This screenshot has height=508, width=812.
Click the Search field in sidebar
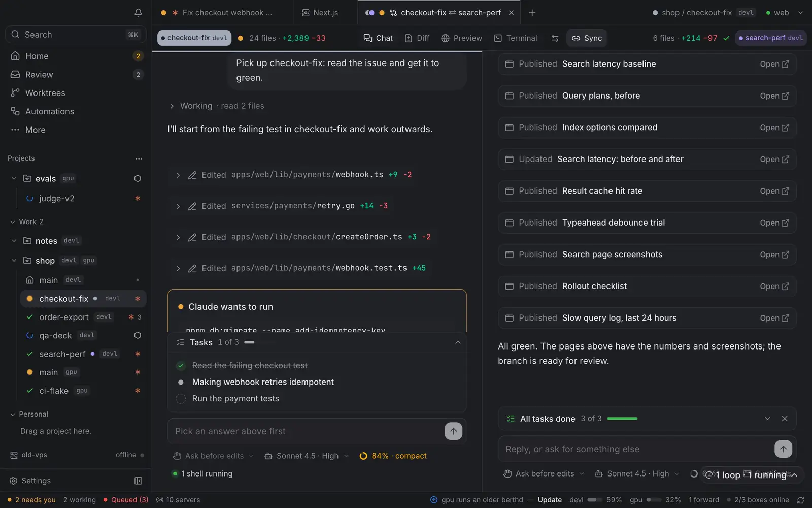click(76, 35)
